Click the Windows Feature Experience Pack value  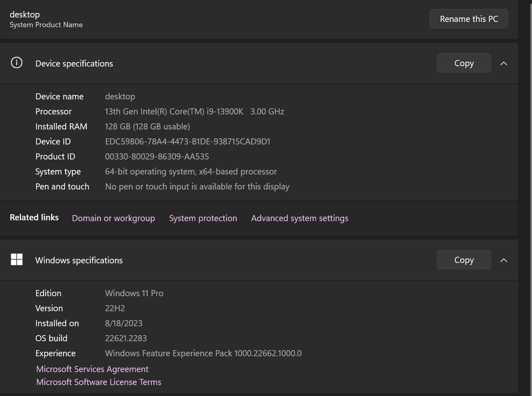coord(203,353)
